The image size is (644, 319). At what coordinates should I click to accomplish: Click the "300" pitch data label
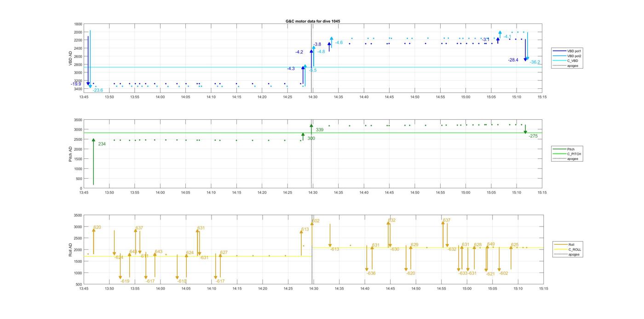(x=311, y=138)
